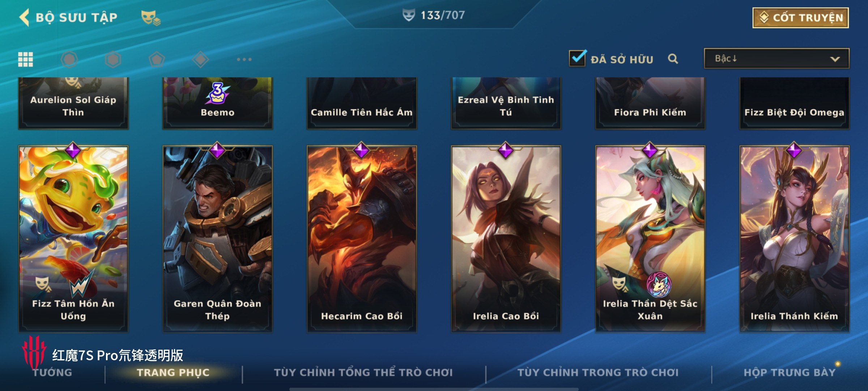Image resolution: width=868 pixels, height=391 pixels.
Task: Open the Fizz Tâm Hồn Ăn Uống card
Action: [x=73, y=239]
